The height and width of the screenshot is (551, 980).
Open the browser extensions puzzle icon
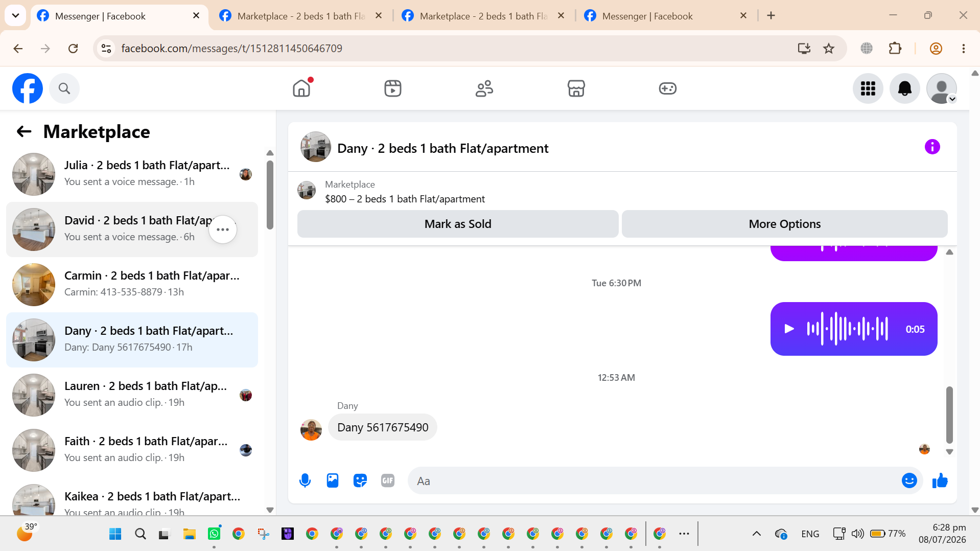coord(895,49)
